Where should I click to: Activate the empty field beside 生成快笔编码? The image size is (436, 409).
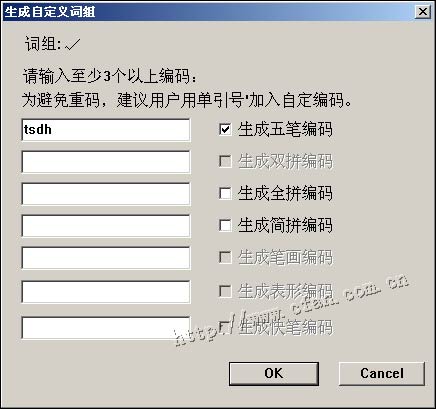pyautogui.click(x=106, y=327)
